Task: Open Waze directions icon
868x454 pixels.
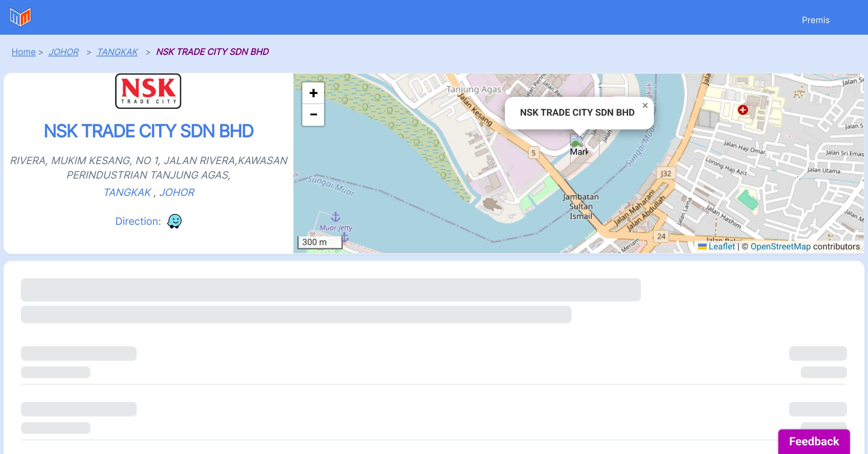Action: pos(174,221)
